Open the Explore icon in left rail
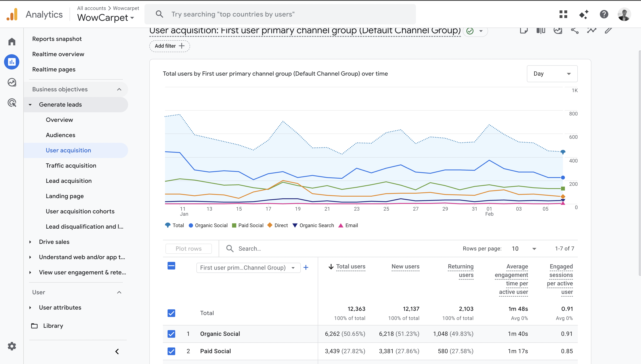641x364 pixels. [x=11, y=82]
